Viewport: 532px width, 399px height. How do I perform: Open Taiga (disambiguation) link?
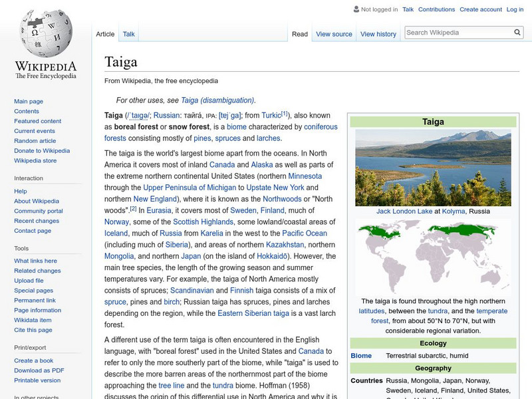tap(217, 100)
